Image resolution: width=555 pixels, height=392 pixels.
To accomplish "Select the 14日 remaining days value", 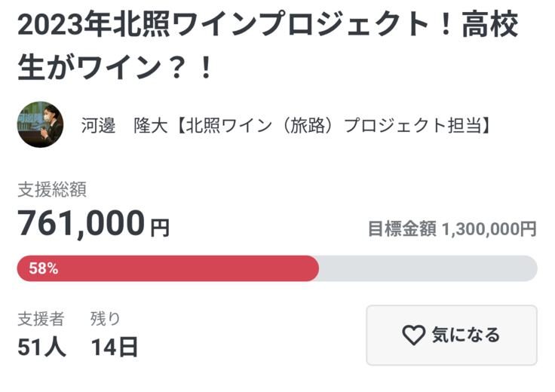I will point(115,347).
